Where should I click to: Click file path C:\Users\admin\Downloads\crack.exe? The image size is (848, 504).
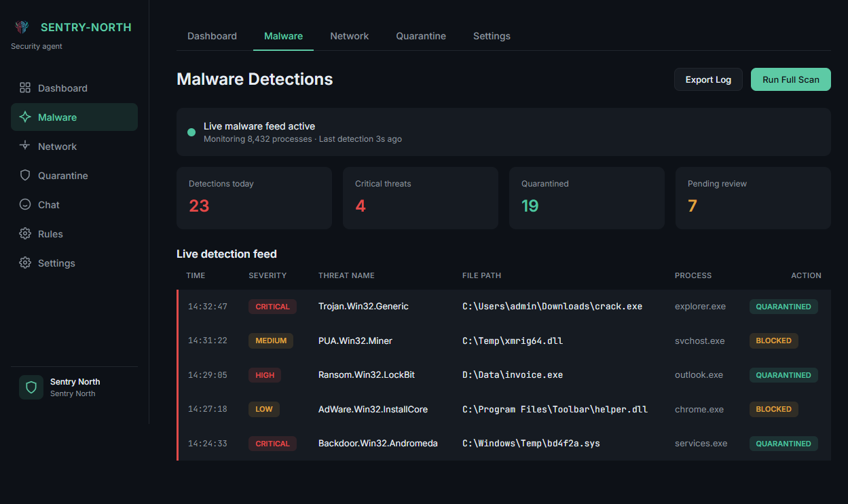pos(552,307)
